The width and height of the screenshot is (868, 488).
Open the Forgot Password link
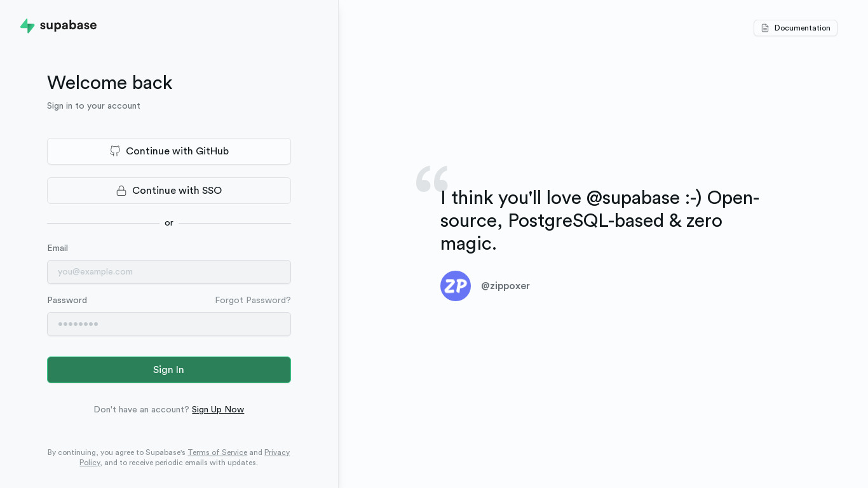click(253, 300)
